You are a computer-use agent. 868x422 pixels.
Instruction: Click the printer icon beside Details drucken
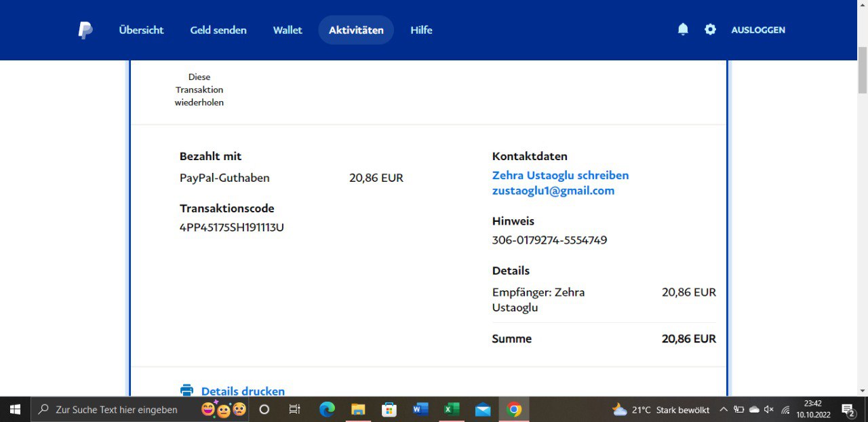coord(186,391)
